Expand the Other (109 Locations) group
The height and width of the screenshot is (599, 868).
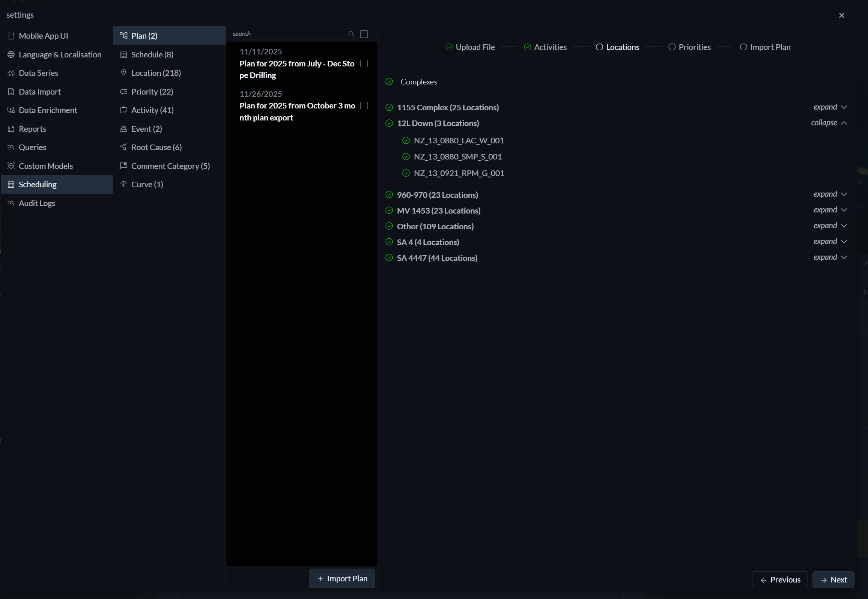click(x=830, y=226)
